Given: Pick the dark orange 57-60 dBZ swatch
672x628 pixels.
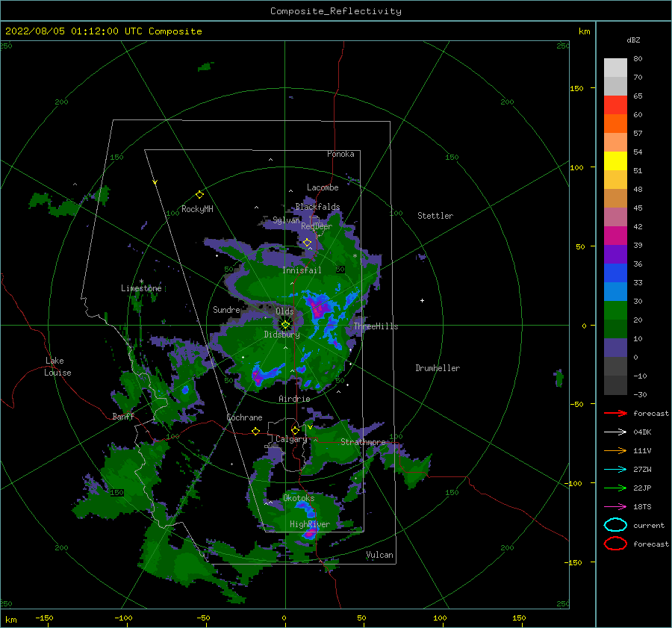Looking at the screenshot, I should tap(615, 123).
